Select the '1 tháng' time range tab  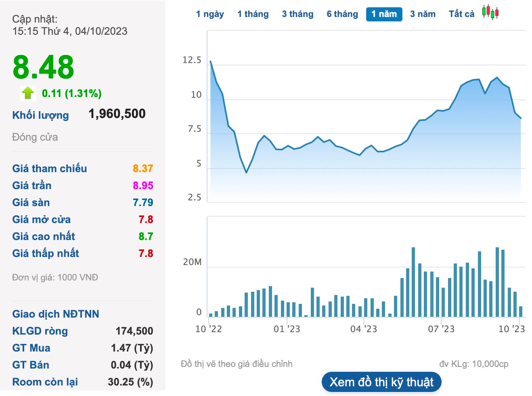pyautogui.click(x=253, y=14)
